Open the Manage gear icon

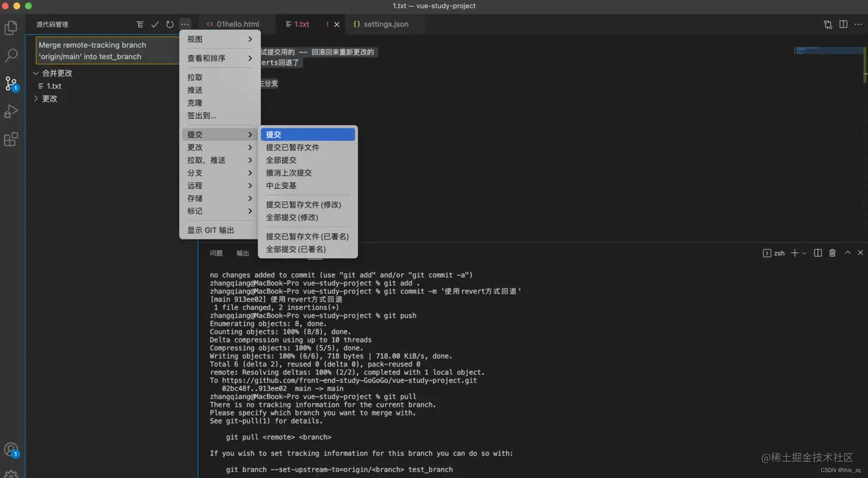(x=11, y=474)
